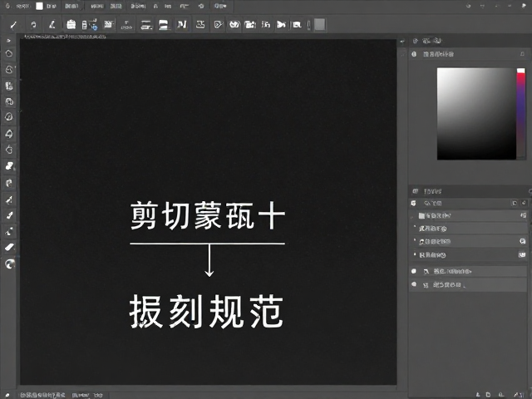
Task: Click the leftmost icon at the bottom of the layers panel
Action: click(x=478, y=395)
